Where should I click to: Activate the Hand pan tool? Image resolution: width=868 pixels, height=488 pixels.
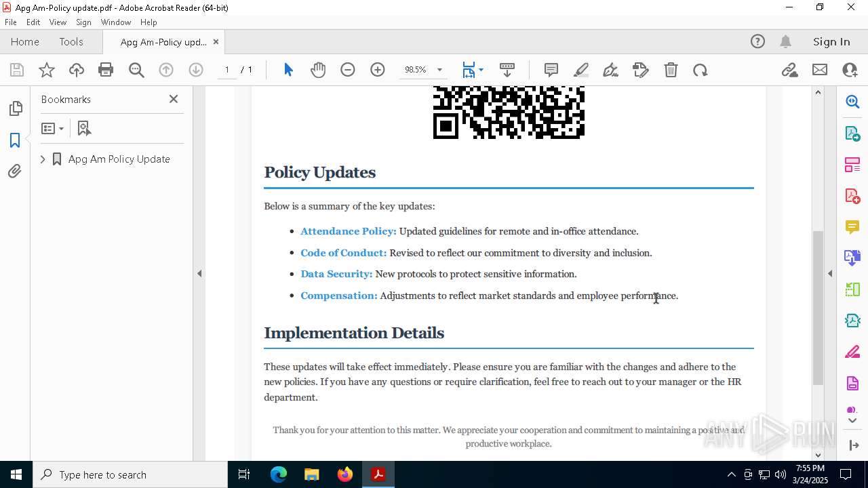pos(318,70)
